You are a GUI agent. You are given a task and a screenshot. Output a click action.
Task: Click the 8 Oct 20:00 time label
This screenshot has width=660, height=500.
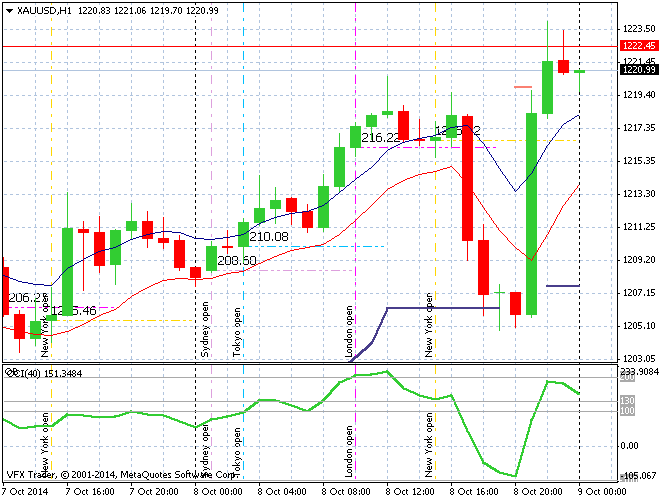click(x=538, y=492)
